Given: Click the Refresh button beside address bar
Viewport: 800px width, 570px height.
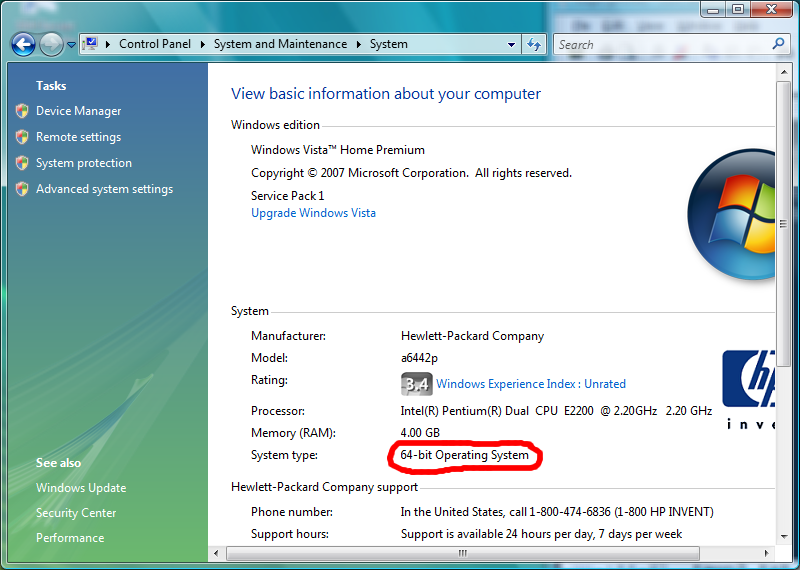Looking at the screenshot, I should pyautogui.click(x=534, y=44).
